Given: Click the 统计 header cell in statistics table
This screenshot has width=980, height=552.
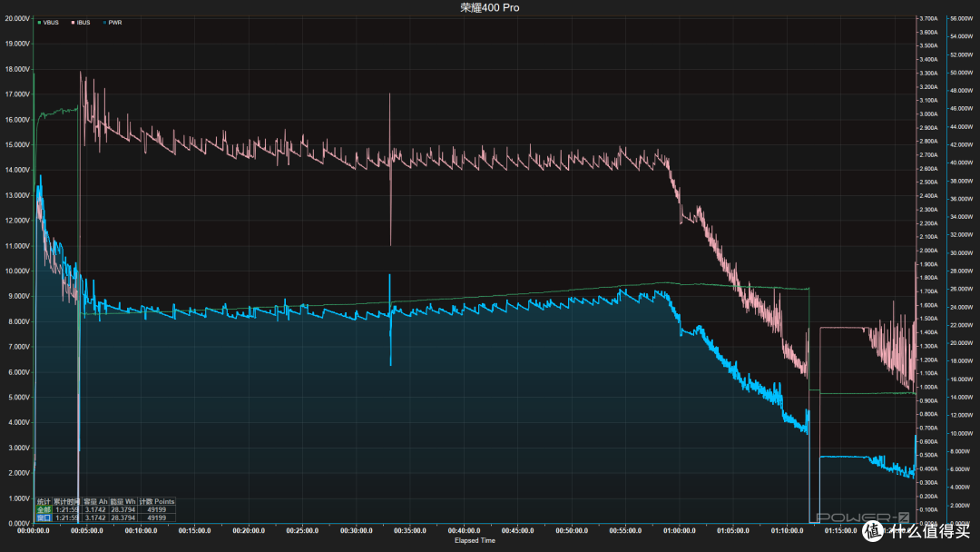Looking at the screenshot, I should (x=44, y=502).
